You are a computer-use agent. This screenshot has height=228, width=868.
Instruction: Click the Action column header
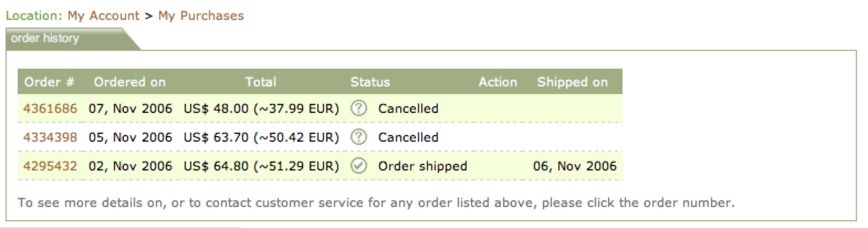tap(498, 82)
